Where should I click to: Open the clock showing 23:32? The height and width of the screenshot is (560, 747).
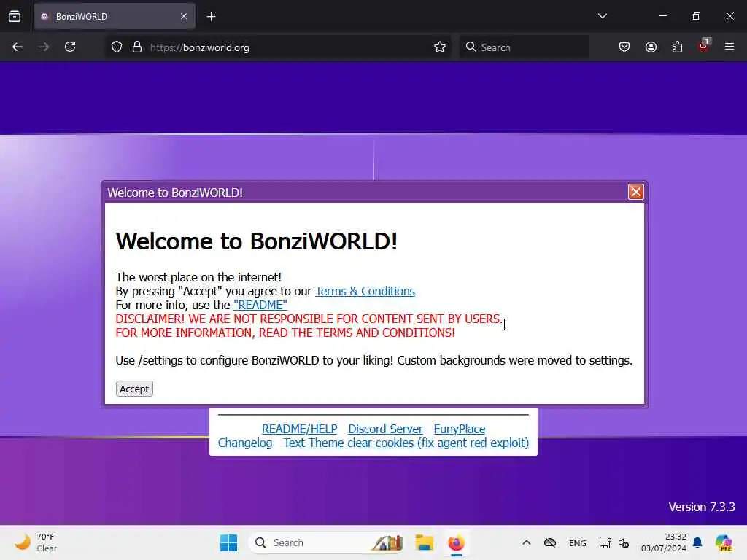point(664,542)
